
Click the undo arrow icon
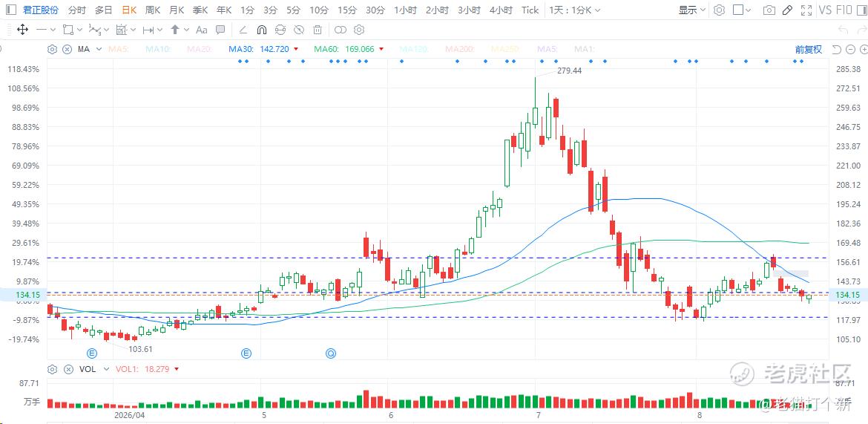point(843,30)
